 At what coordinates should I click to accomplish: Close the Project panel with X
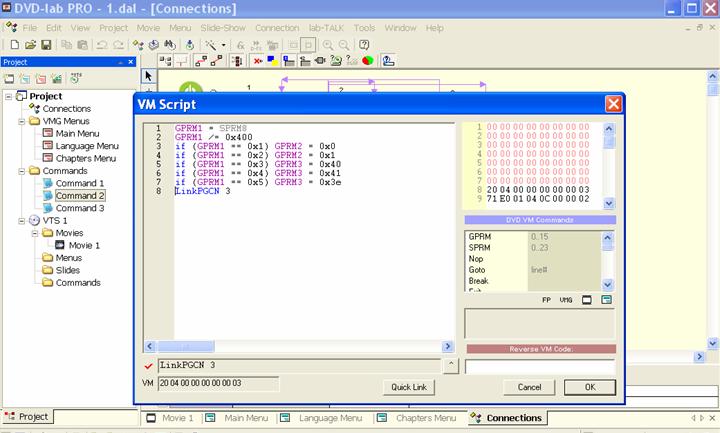pyautogui.click(x=130, y=62)
